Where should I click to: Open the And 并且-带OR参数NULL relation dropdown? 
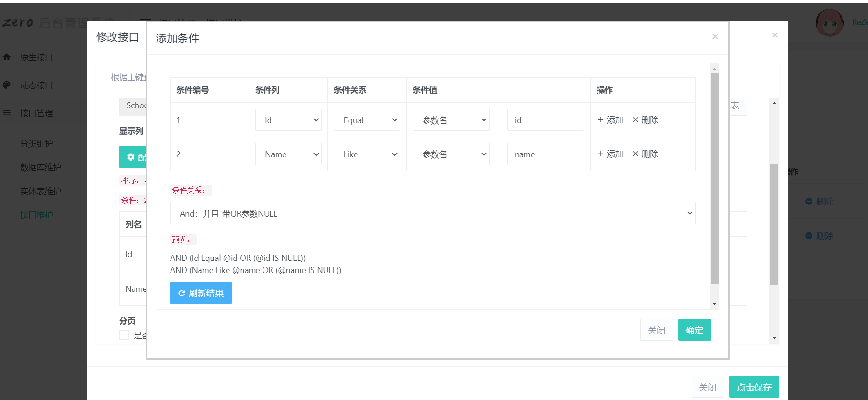point(433,213)
